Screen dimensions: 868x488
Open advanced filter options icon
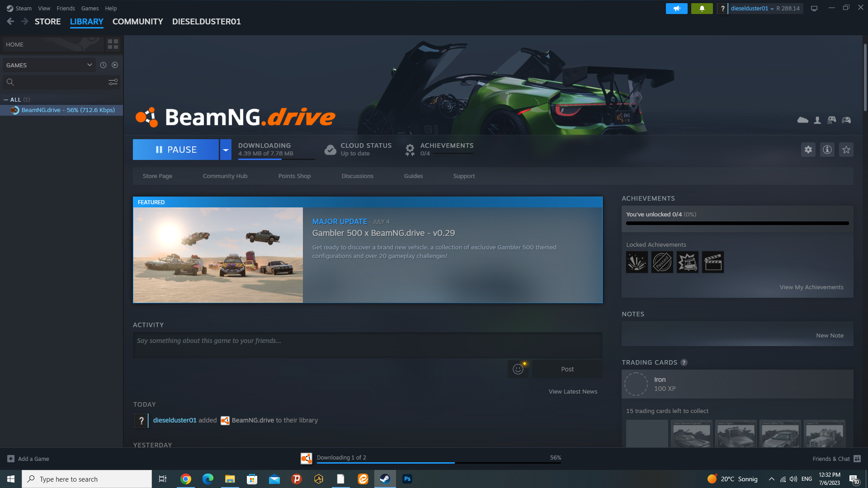click(x=113, y=82)
